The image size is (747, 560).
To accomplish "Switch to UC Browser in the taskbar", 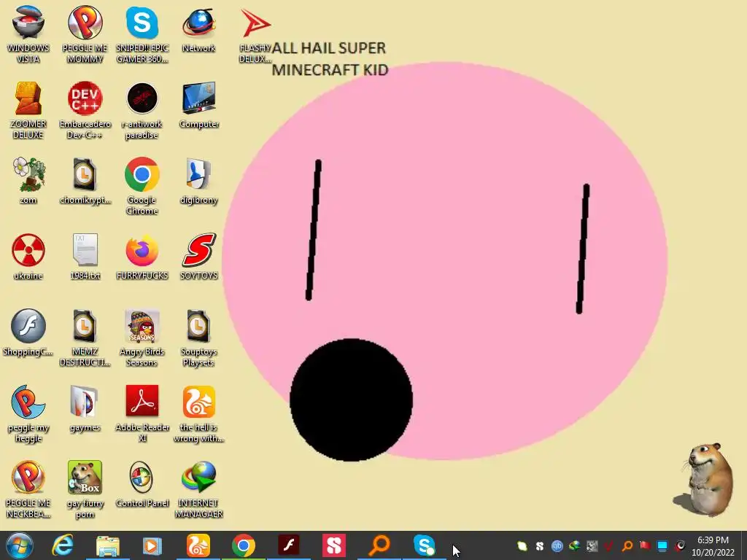I will pyautogui.click(x=198, y=545).
